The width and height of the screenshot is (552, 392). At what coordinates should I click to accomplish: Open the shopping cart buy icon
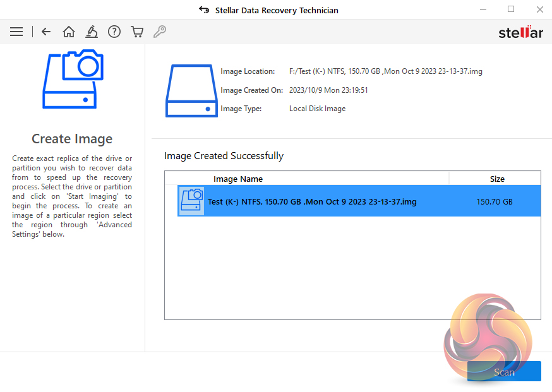[x=137, y=32]
